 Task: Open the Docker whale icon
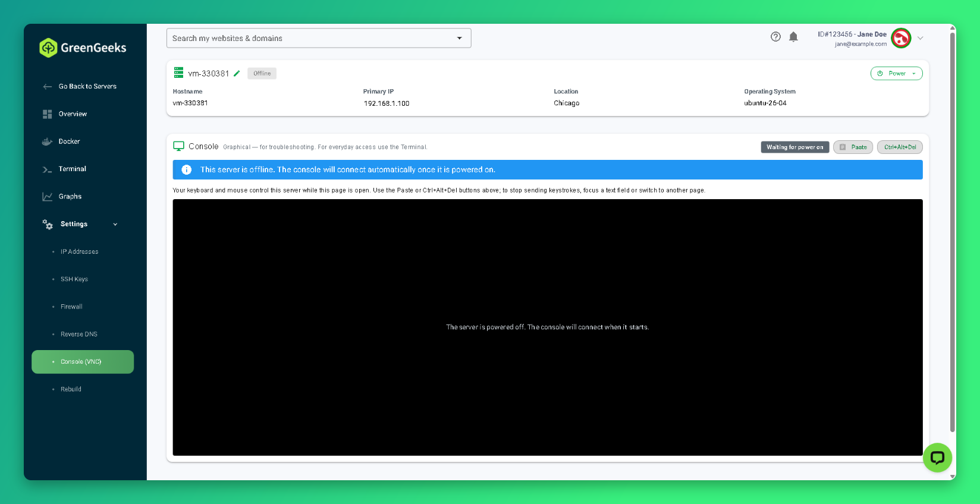tap(48, 141)
